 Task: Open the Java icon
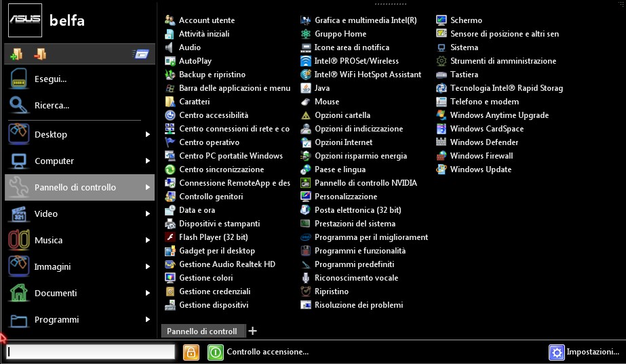coord(306,88)
